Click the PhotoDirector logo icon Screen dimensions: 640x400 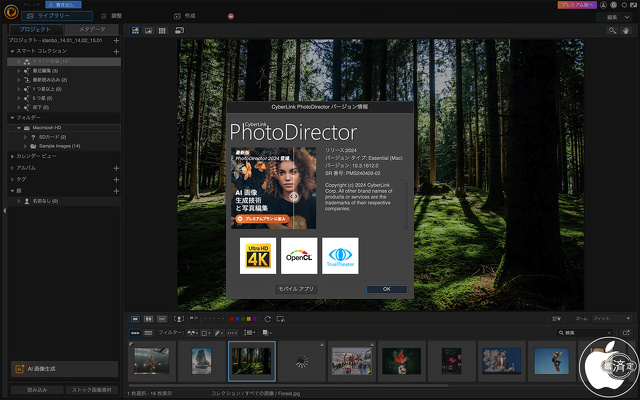coord(11,12)
